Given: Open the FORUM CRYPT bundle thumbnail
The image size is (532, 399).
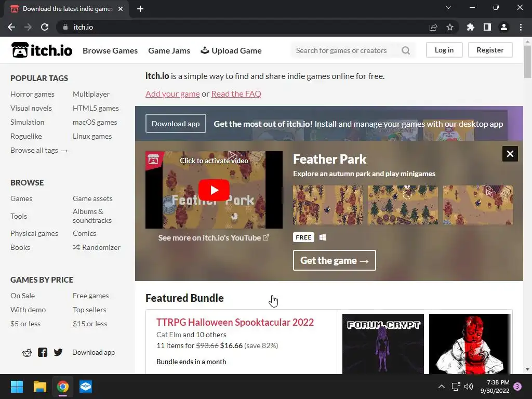Looking at the screenshot, I should click(383, 344).
